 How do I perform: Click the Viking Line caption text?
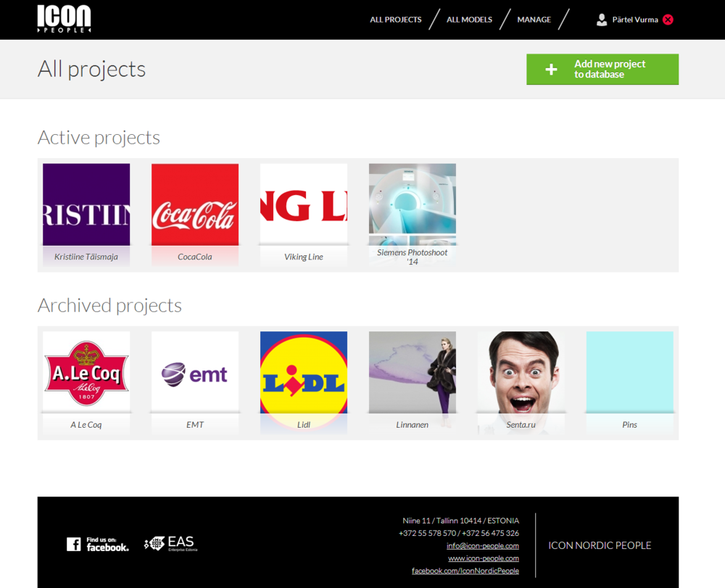(x=303, y=257)
